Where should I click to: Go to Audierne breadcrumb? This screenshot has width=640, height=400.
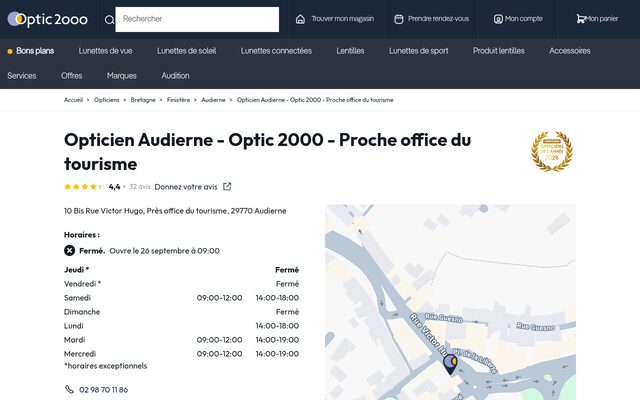[x=213, y=100]
